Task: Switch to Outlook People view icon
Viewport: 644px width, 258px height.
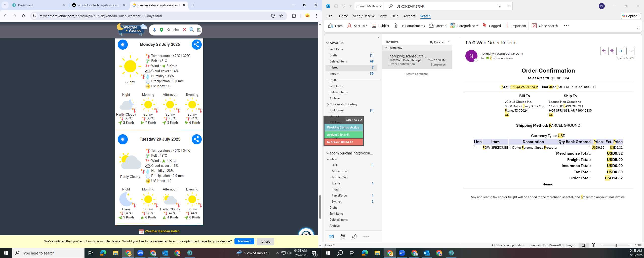Action: [x=354, y=237]
